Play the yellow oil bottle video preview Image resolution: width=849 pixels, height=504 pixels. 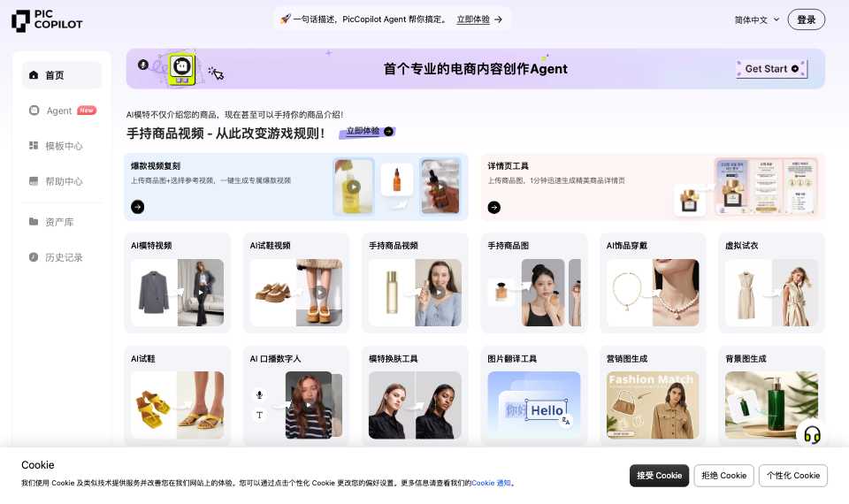click(353, 187)
